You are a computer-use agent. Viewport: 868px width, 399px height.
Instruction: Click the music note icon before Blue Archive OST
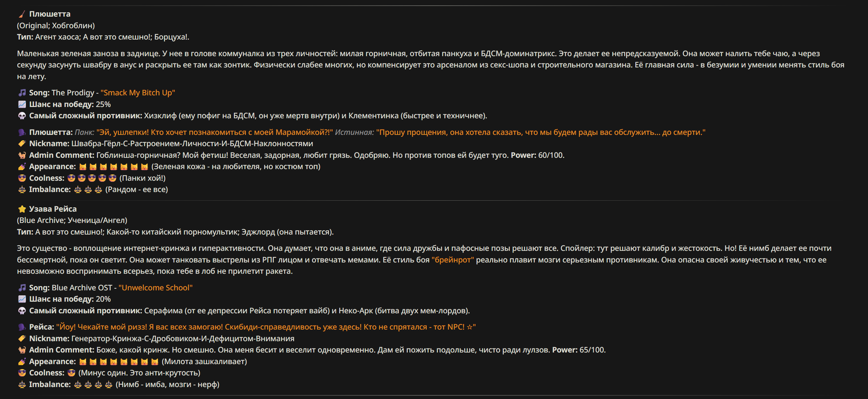tap(22, 288)
